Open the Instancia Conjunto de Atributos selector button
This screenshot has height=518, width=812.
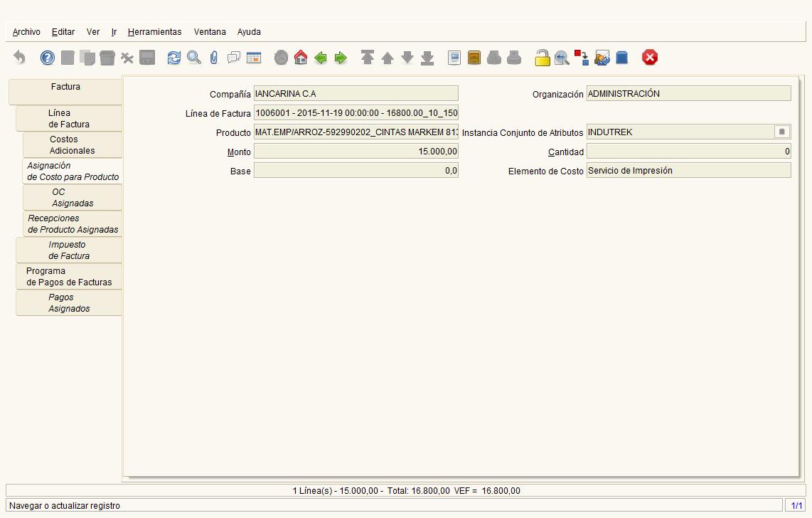coord(782,132)
